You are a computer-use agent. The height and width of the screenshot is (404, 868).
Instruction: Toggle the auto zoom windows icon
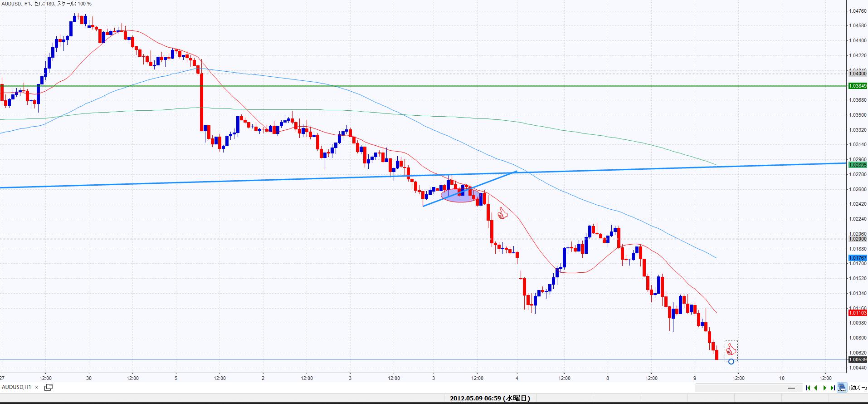(842, 388)
